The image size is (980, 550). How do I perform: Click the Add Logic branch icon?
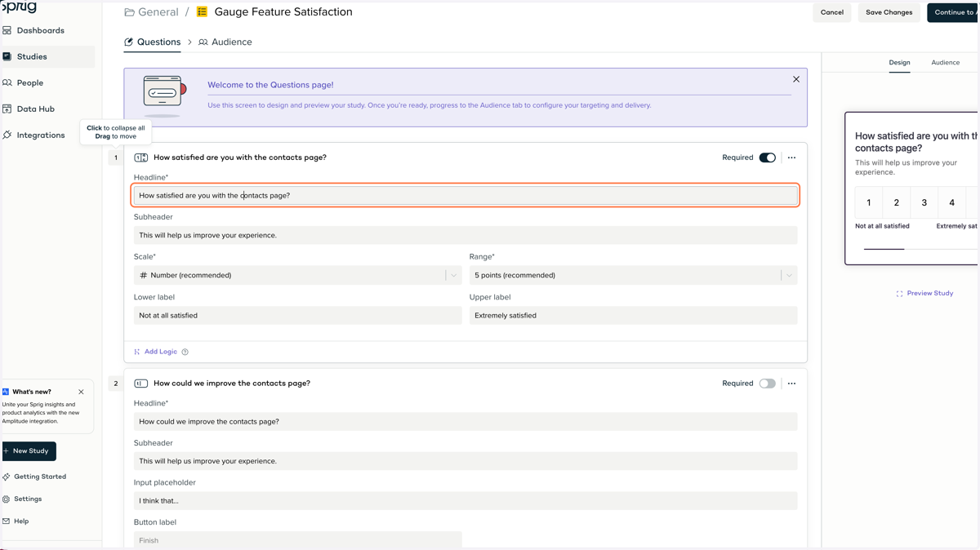click(x=137, y=352)
